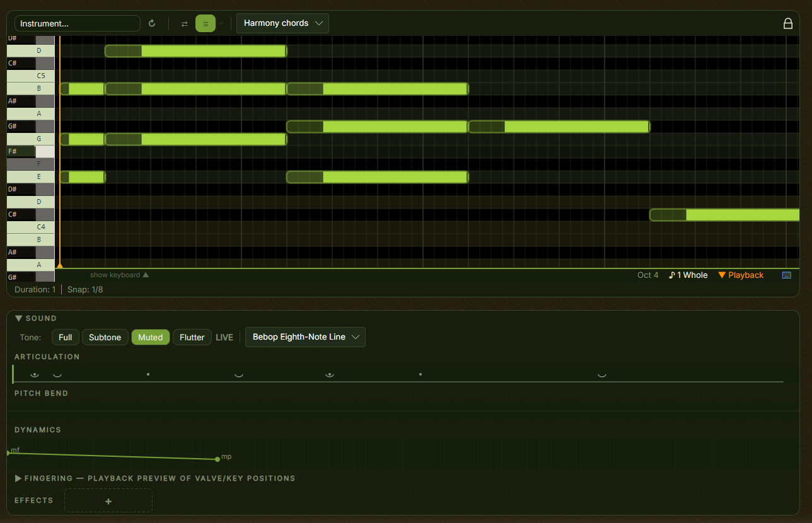Expand the FINGERING playback preview section

coord(155,478)
